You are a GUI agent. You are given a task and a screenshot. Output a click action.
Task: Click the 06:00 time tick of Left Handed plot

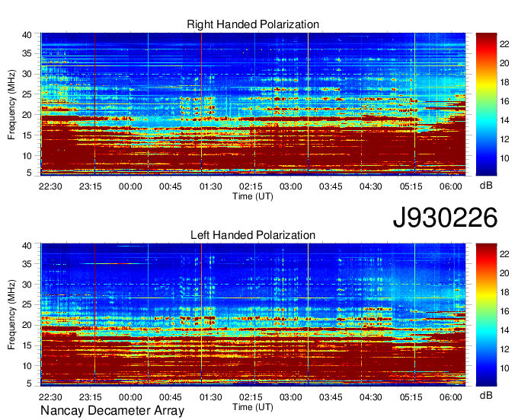click(451, 397)
